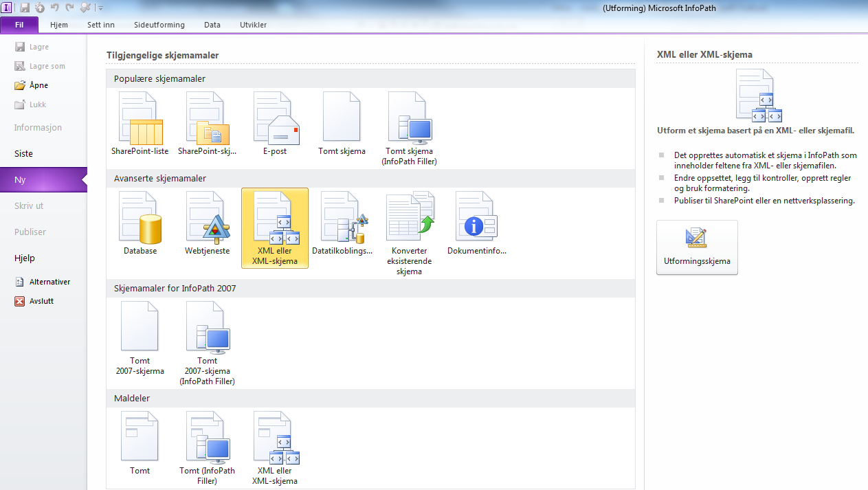The image size is (868, 490).
Task: Choose Tomt 2007-skjema (InfoPath Filler) template
Action: tap(208, 343)
